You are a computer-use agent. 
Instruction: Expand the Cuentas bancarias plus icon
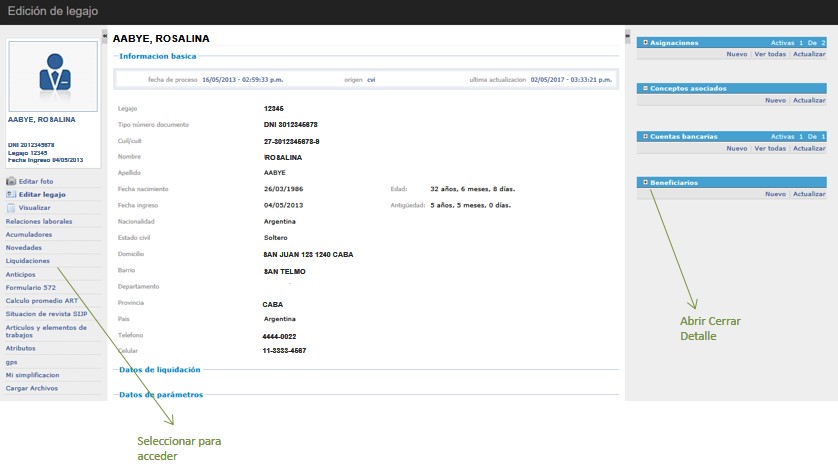646,136
